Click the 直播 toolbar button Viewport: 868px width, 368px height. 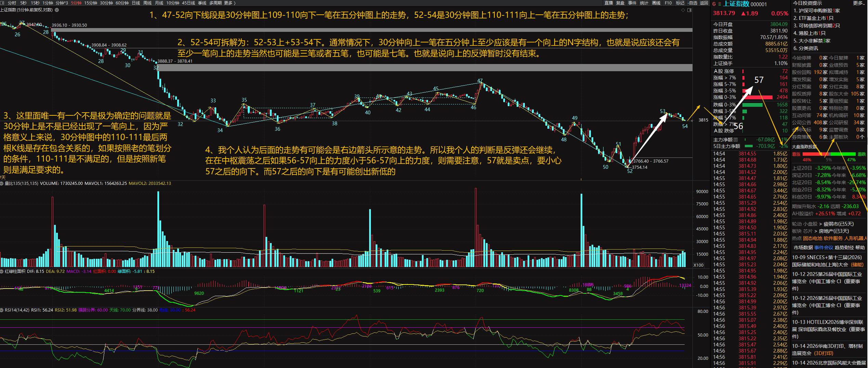pos(609,3)
